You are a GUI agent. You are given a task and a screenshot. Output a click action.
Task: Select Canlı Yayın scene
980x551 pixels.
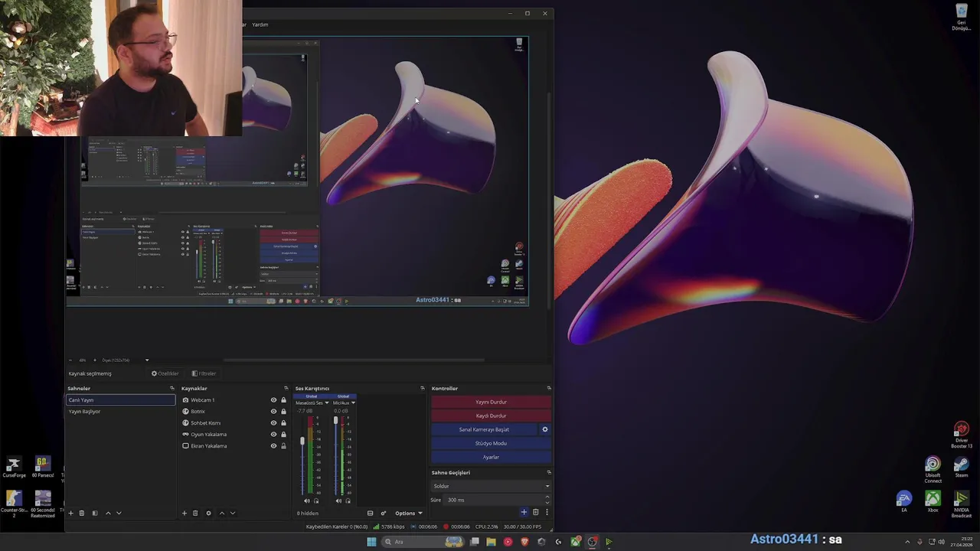point(120,400)
